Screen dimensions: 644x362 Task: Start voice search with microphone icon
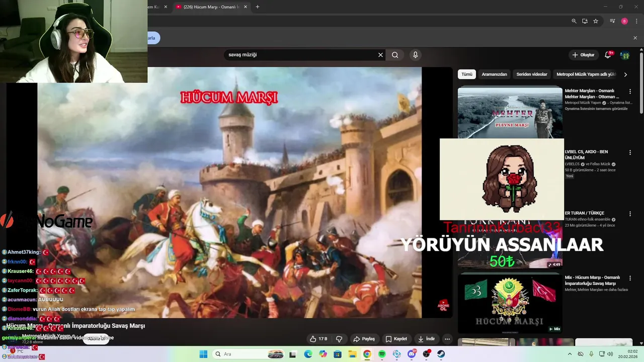tap(415, 55)
